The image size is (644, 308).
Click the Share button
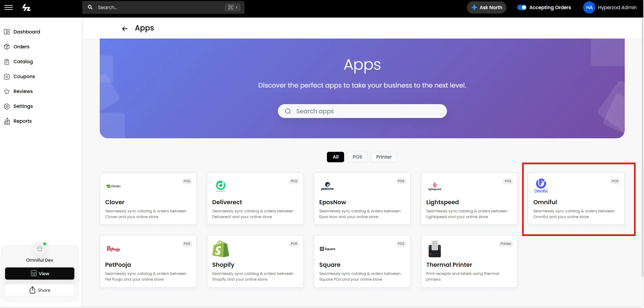(x=40, y=290)
